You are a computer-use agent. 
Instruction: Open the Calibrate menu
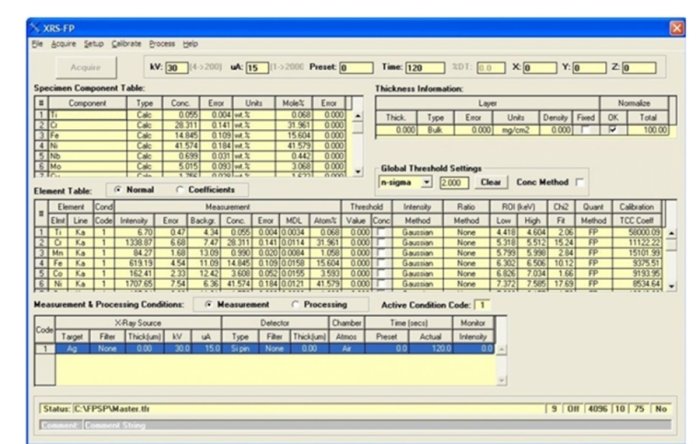[126, 44]
